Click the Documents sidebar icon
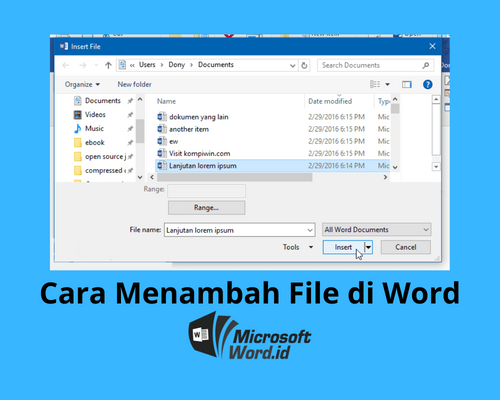This screenshot has width=500, height=400. (x=78, y=101)
